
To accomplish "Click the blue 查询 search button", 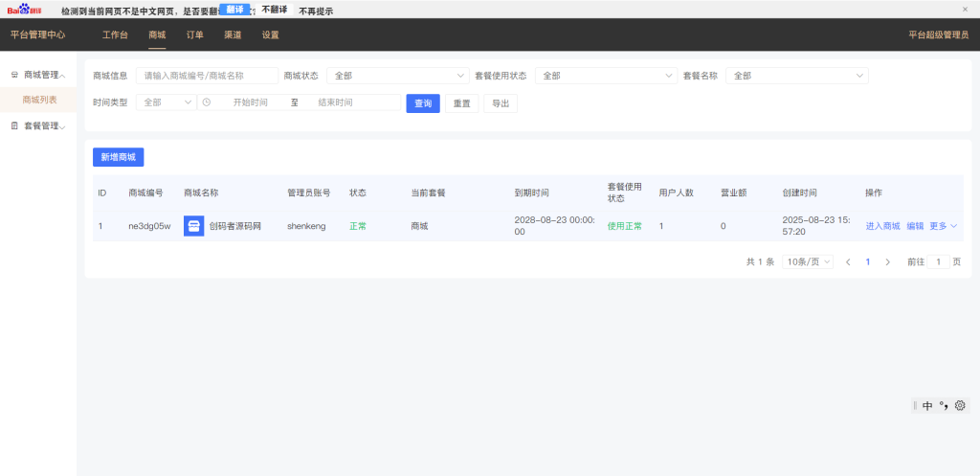I will point(422,102).
